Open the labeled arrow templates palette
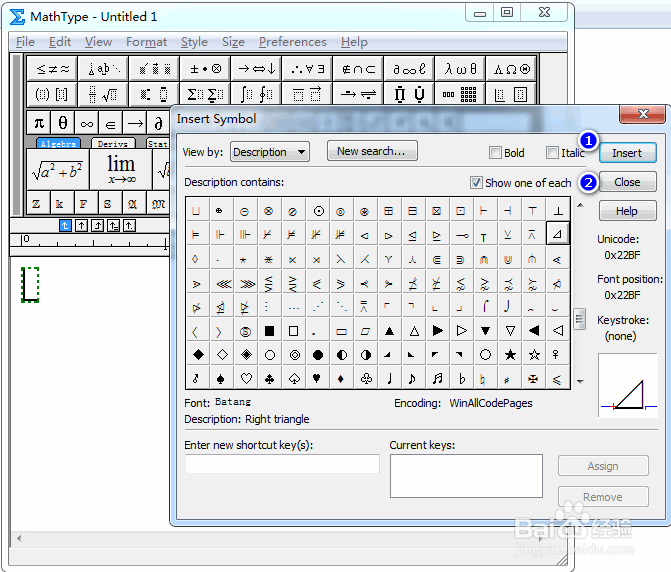 point(358,94)
